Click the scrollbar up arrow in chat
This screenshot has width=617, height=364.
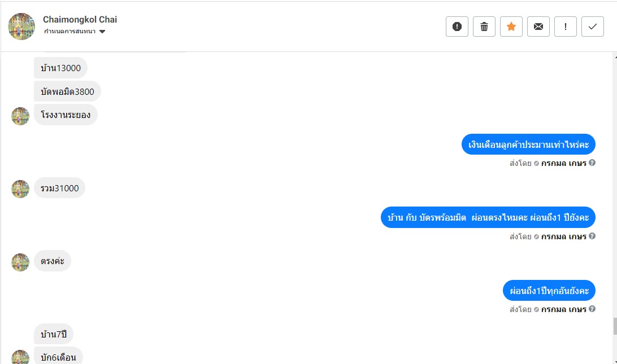614,56
